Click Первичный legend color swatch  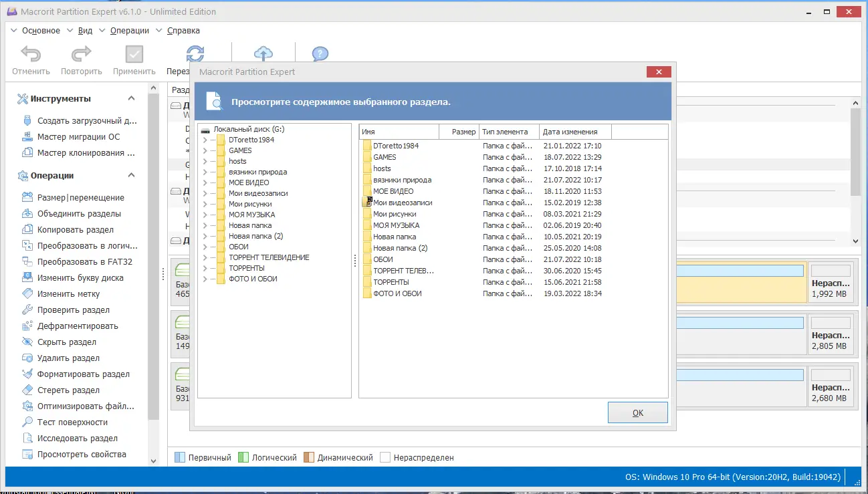coord(179,458)
